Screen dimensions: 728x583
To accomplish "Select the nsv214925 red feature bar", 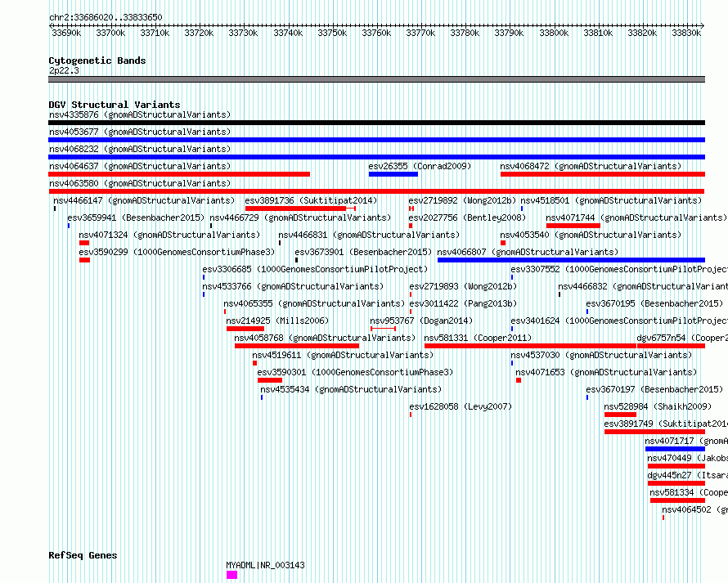I will [x=245, y=329].
